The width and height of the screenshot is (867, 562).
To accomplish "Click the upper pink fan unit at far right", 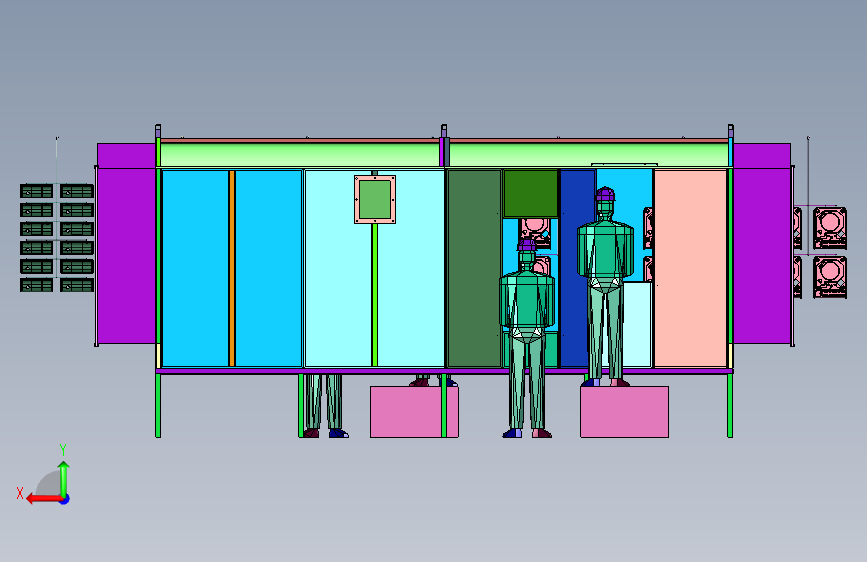I will [829, 228].
